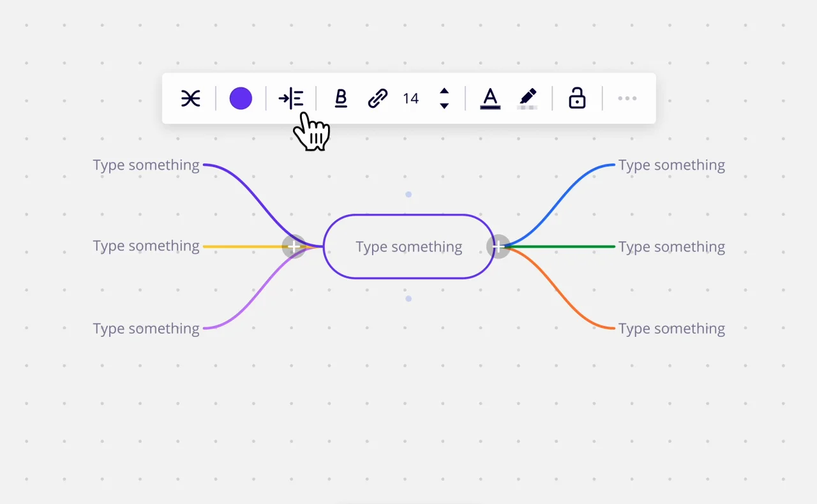Image resolution: width=817 pixels, height=504 pixels.
Task: Open the highlighter color tool
Action: click(x=527, y=98)
